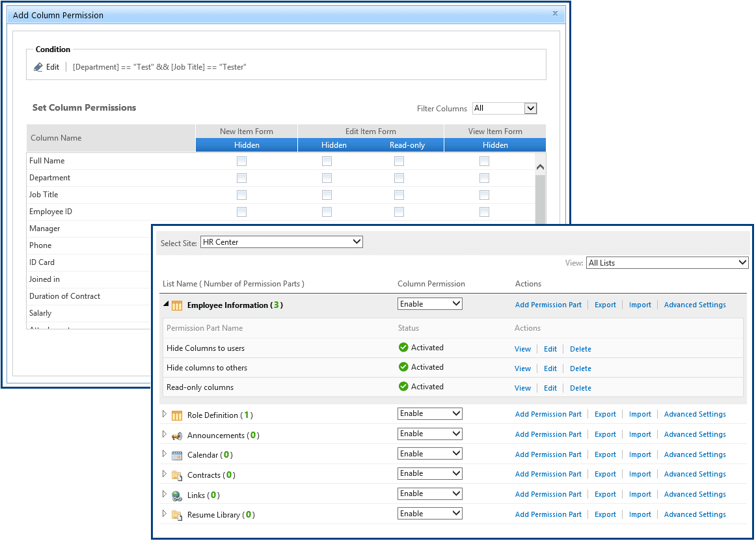Open Links Enable dropdown
Viewport: 756px width, 541px height.
tap(429, 493)
